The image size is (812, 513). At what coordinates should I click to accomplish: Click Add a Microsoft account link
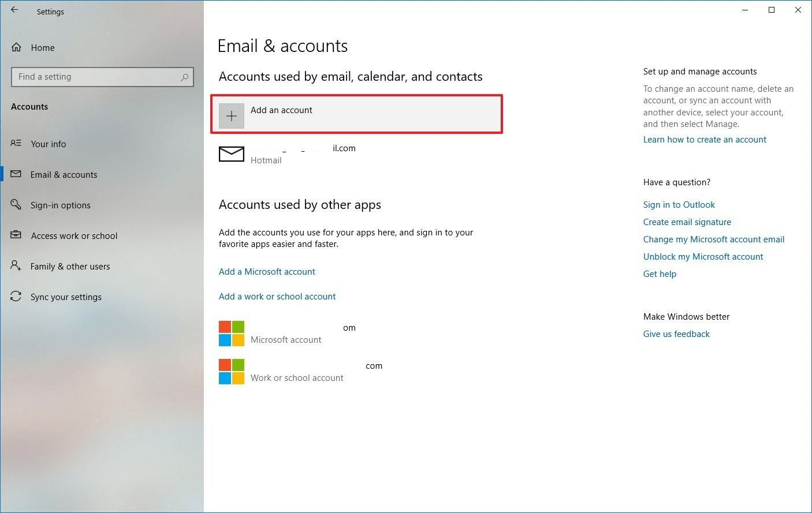267,271
